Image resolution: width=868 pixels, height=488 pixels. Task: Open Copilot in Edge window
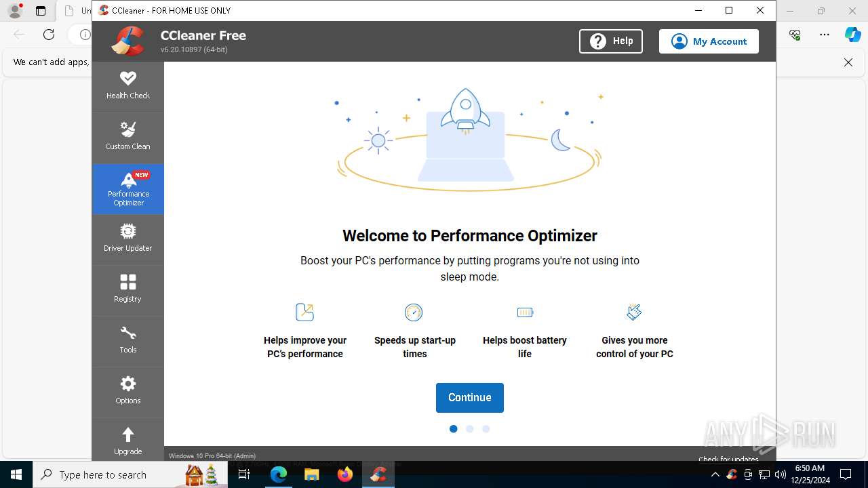[x=853, y=35]
